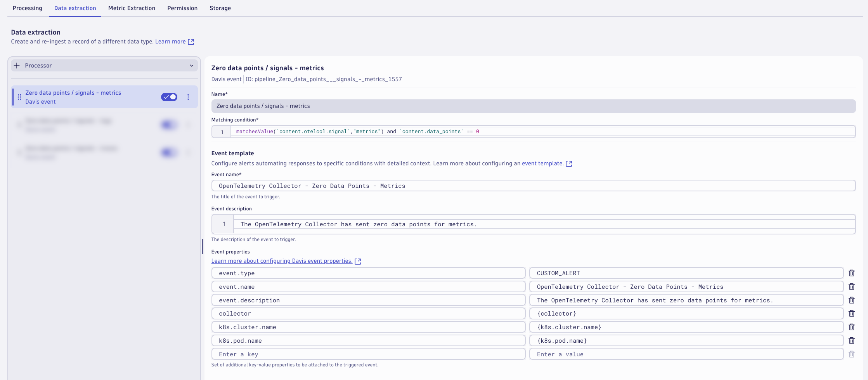Click the k8s.pod.name key field
This screenshot has height=380, width=868.
click(368, 340)
